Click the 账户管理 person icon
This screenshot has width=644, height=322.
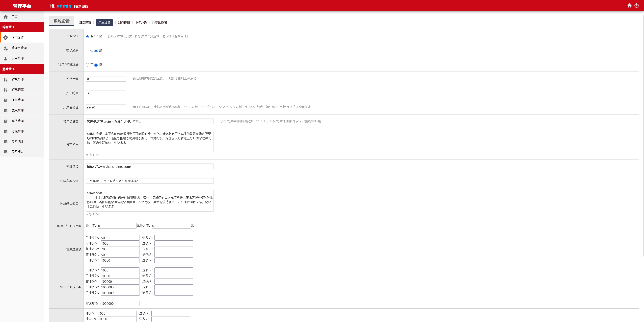pos(6,59)
